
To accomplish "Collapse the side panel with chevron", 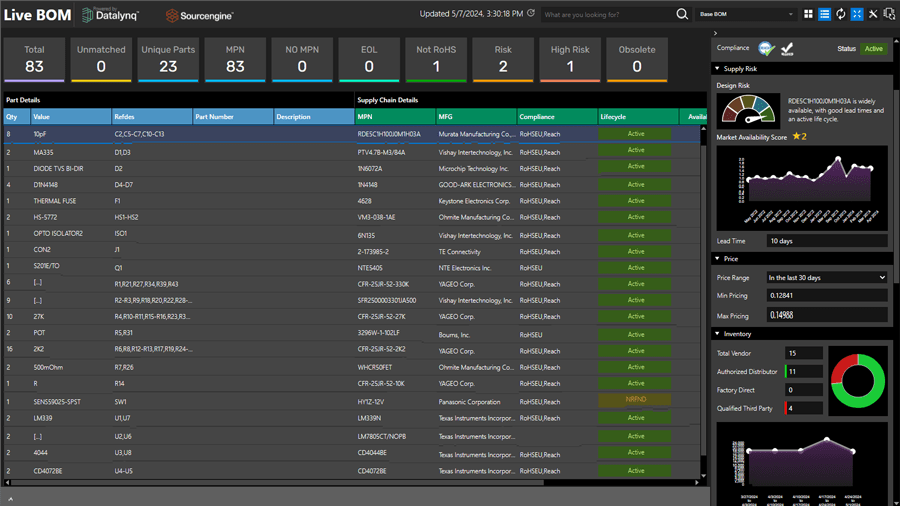I will (x=715, y=33).
